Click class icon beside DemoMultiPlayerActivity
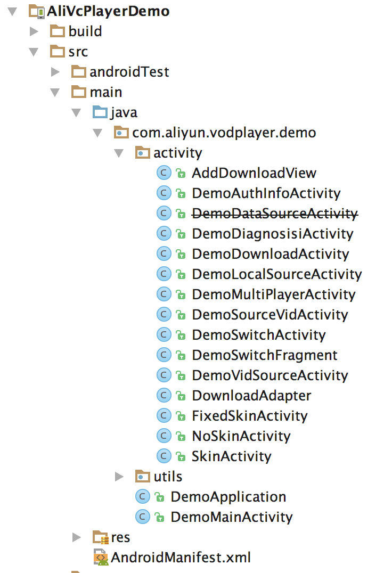This screenshot has width=392, height=573. click(x=164, y=294)
